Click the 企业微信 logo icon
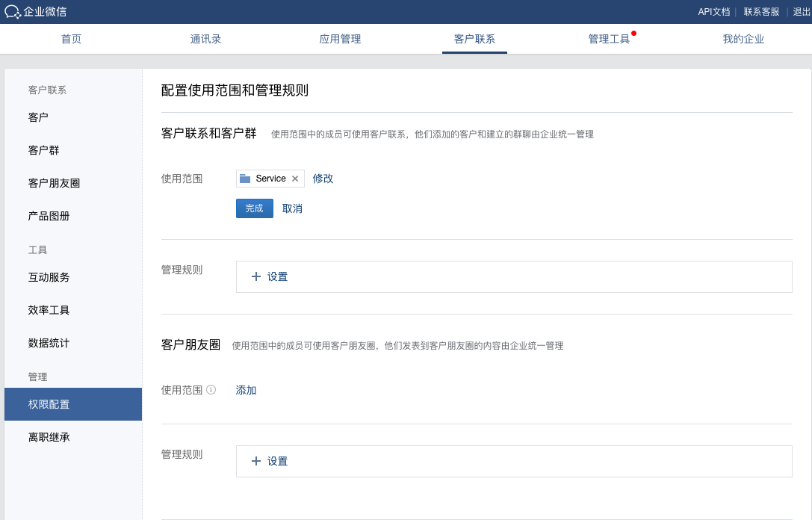The height and width of the screenshot is (520, 812). (13, 12)
